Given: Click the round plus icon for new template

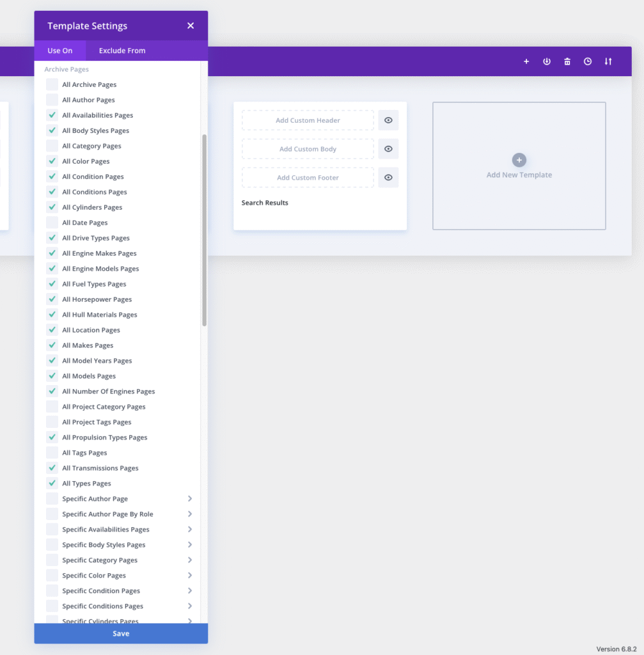Looking at the screenshot, I should coord(519,160).
